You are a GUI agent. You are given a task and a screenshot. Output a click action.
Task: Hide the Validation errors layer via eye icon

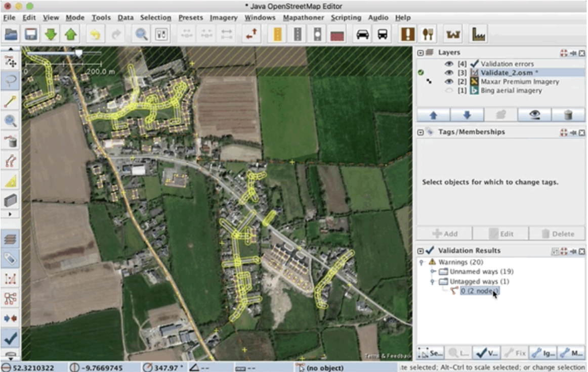449,64
